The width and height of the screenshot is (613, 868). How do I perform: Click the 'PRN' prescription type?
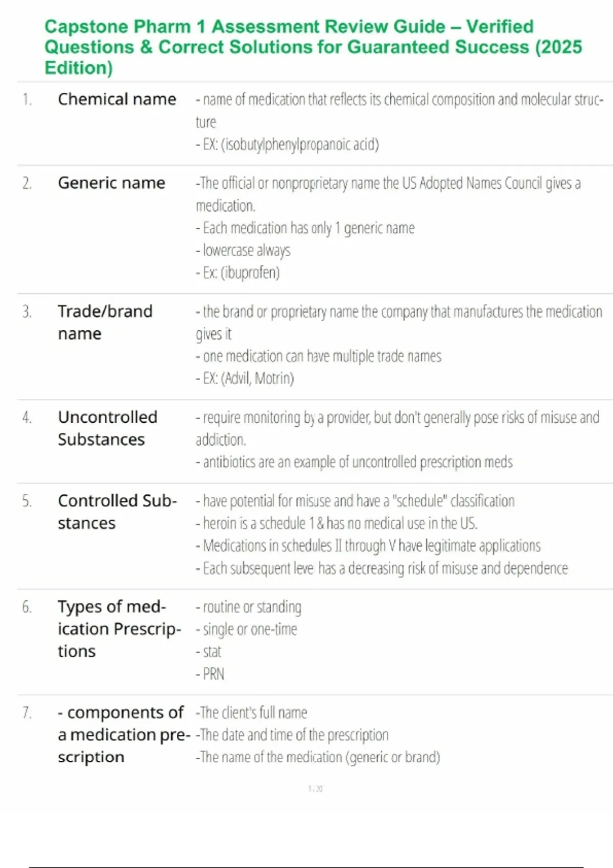coord(210,674)
